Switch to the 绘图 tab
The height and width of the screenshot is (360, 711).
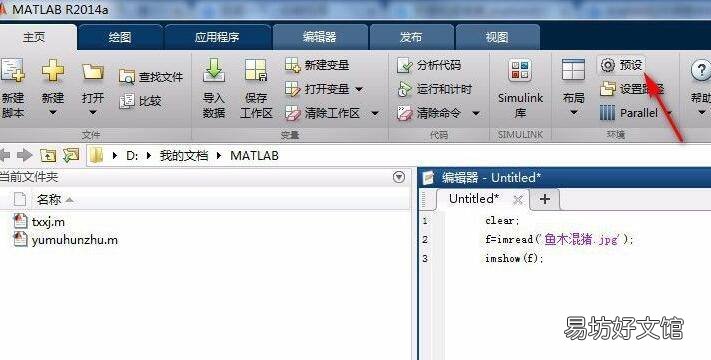120,38
